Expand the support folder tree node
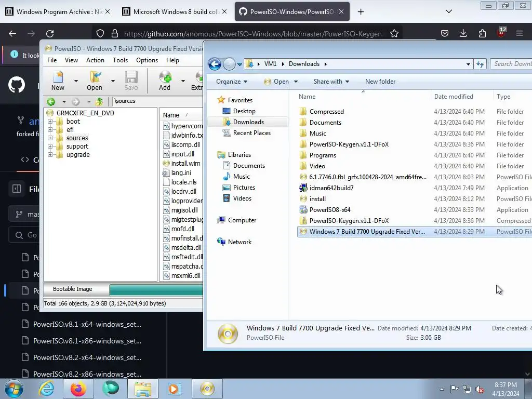 (50, 146)
